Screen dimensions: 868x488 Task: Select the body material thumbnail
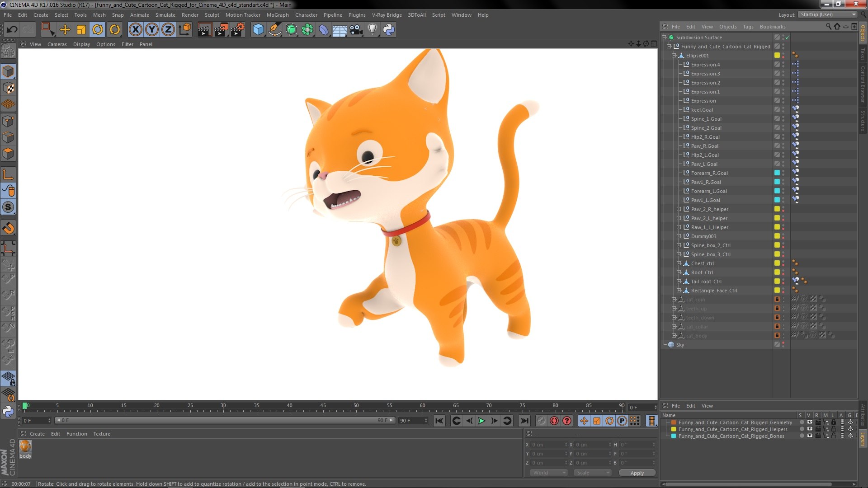[x=25, y=446]
